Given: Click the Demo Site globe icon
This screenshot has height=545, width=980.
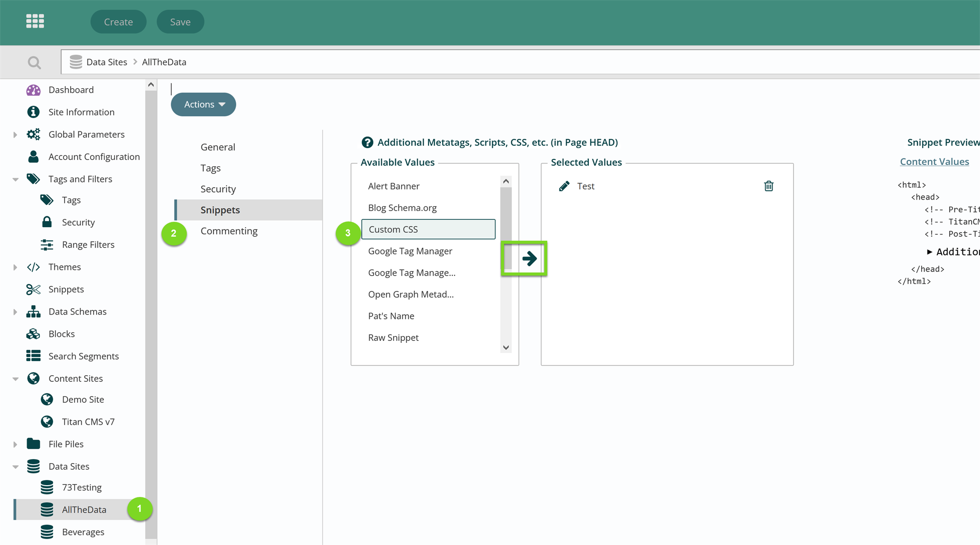Looking at the screenshot, I should pyautogui.click(x=47, y=399).
